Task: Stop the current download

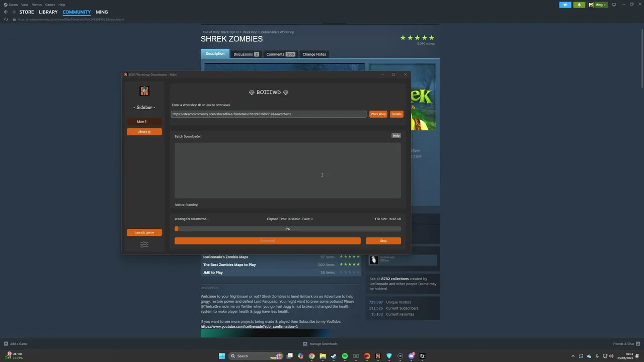Action: pos(383,241)
